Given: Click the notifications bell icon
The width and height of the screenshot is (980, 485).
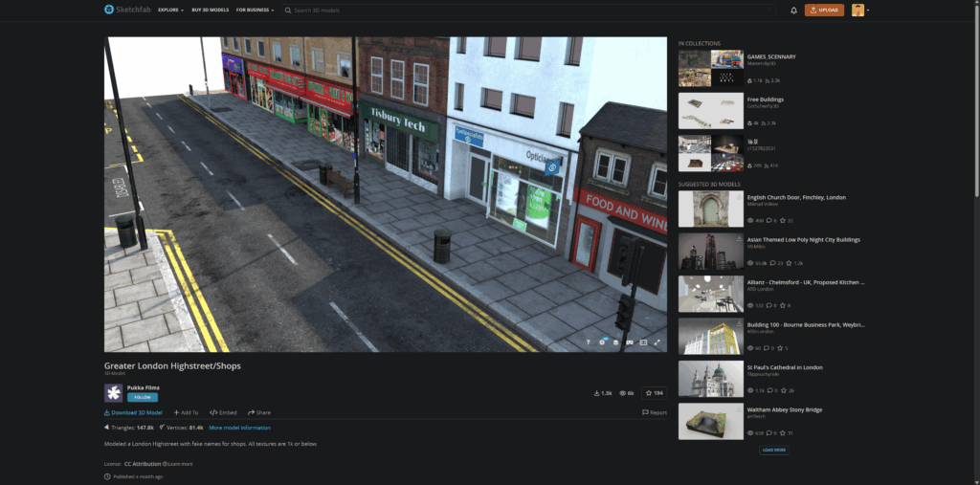Looking at the screenshot, I should click(793, 11).
